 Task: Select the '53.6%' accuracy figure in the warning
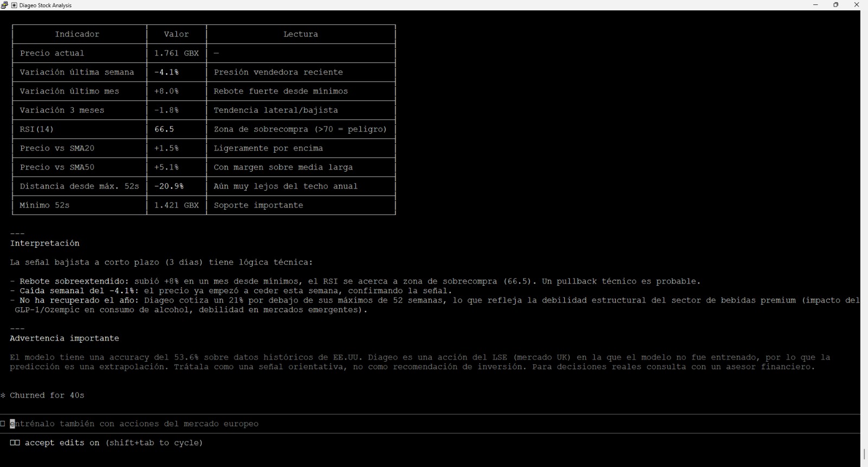[x=187, y=357]
